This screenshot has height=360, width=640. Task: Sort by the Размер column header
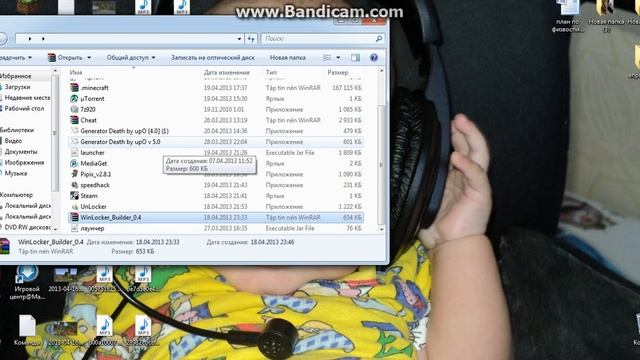point(338,72)
